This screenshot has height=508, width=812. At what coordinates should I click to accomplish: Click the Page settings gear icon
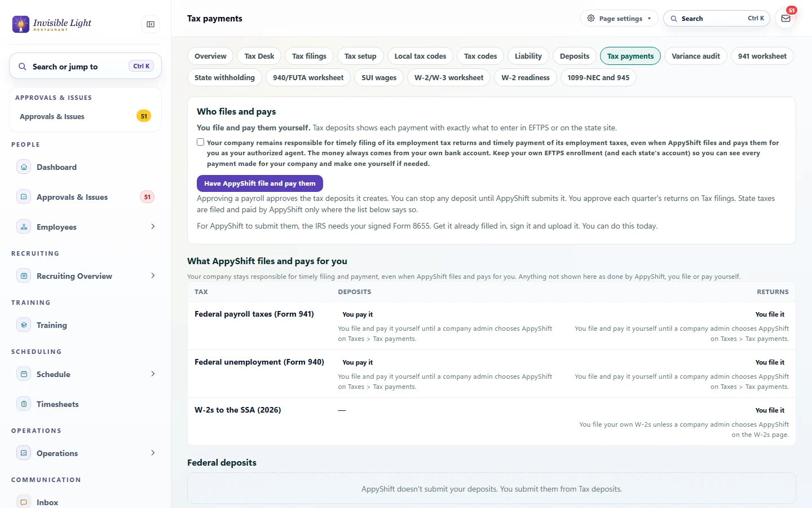(591, 19)
